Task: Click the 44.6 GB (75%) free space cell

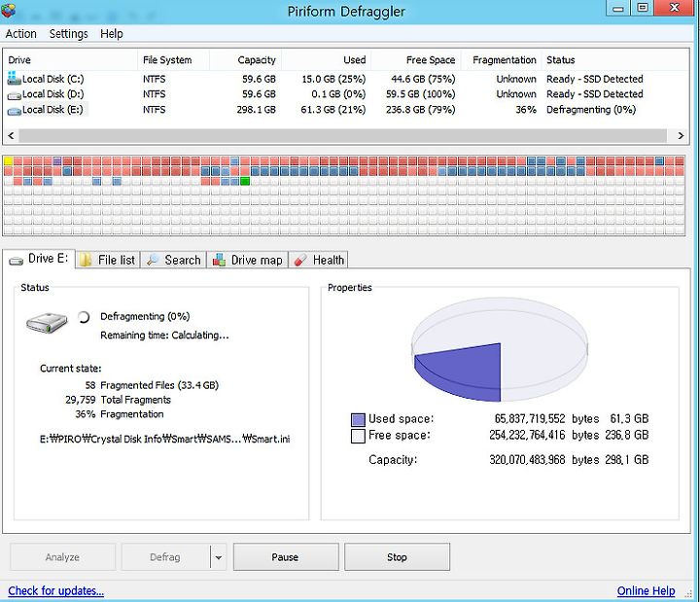Action: click(423, 79)
